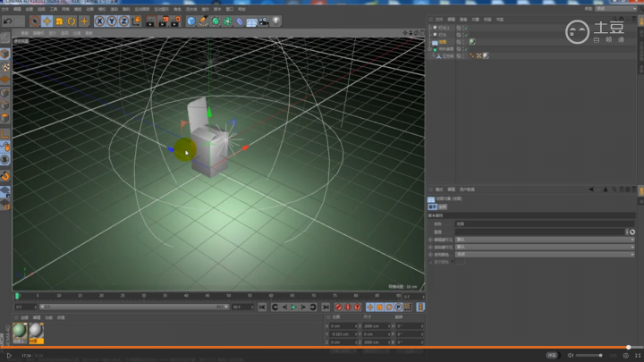
Task: Click the Camera object icon
Action: point(264,21)
